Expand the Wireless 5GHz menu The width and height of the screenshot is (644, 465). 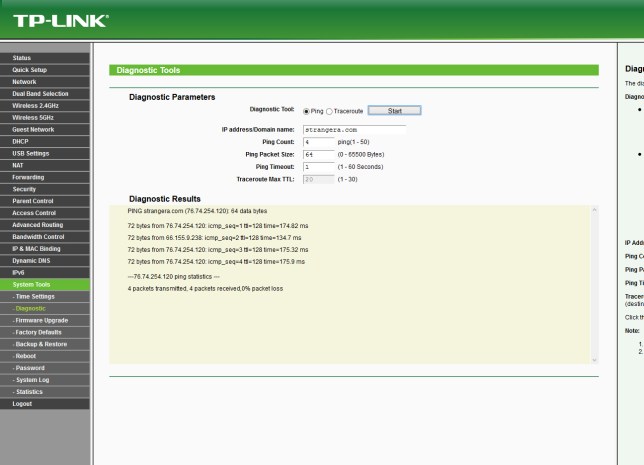33,117
